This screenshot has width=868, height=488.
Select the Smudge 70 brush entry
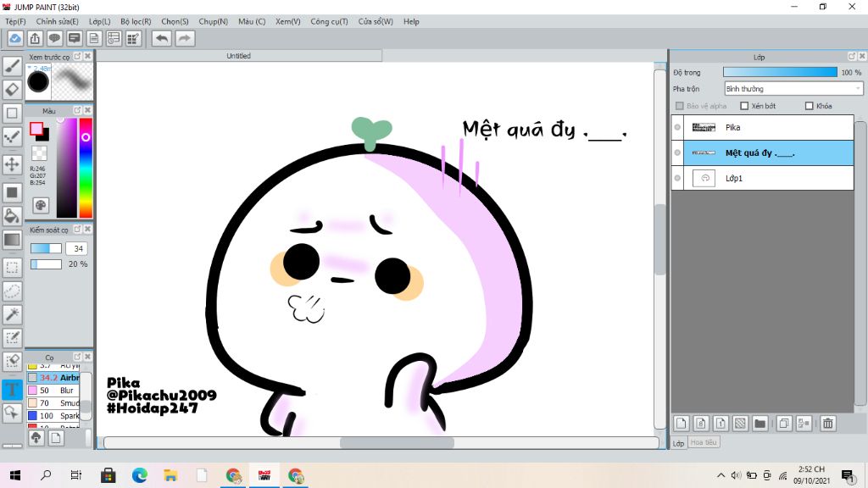tap(53, 402)
